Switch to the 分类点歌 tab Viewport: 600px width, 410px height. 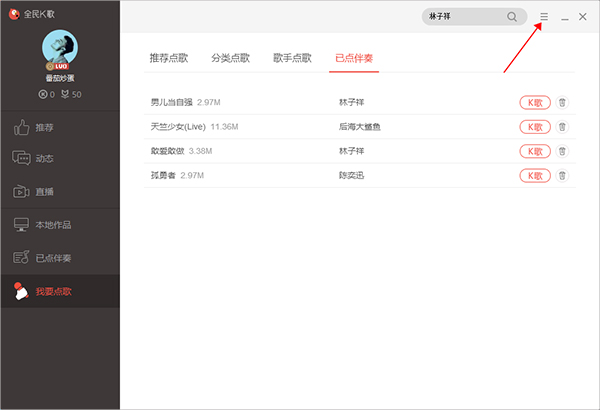point(230,59)
